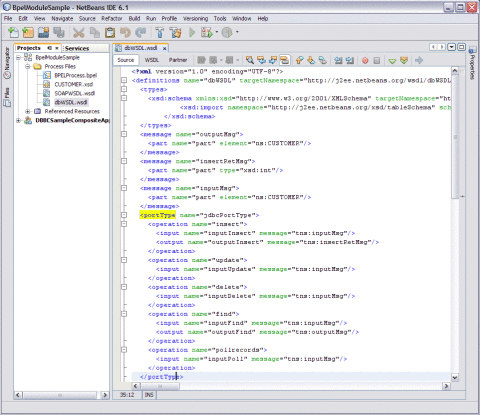Click the Build Main Project hammer icon
Screen dimensions: 480x415
(160, 32)
